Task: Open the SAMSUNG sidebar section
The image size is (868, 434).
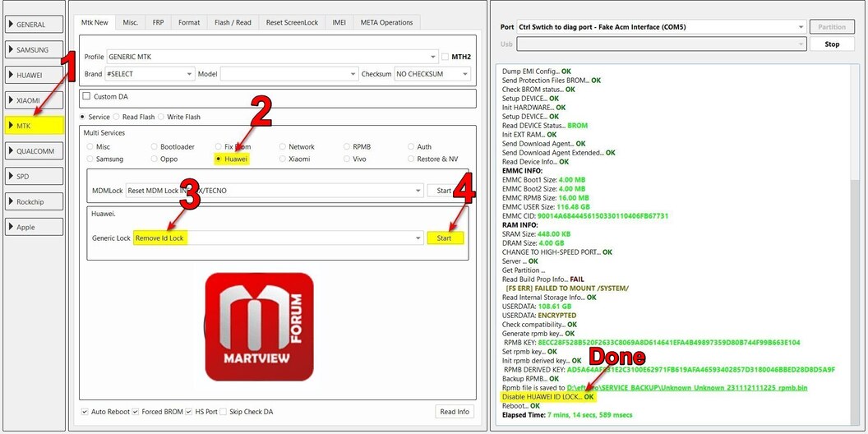Action: [x=34, y=50]
